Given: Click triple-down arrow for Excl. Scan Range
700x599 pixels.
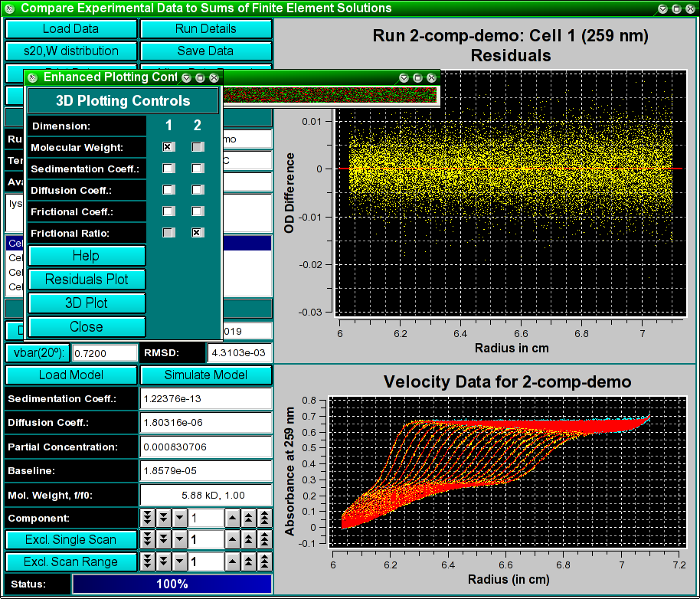Looking at the screenshot, I should 148,562.
